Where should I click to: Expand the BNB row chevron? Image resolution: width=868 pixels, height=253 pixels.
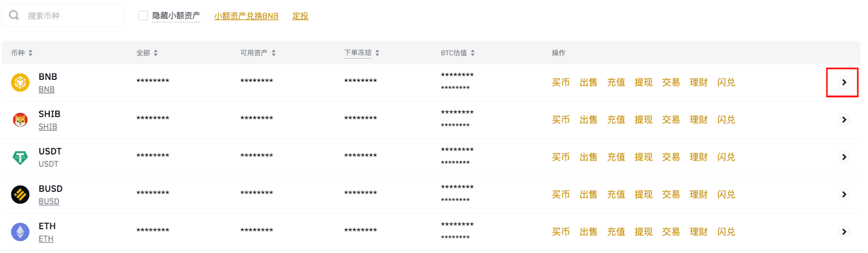[844, 83]
